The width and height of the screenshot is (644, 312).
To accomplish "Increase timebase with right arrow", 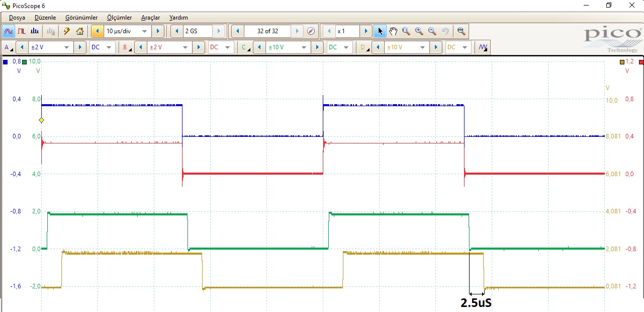I will pos(158,31).
